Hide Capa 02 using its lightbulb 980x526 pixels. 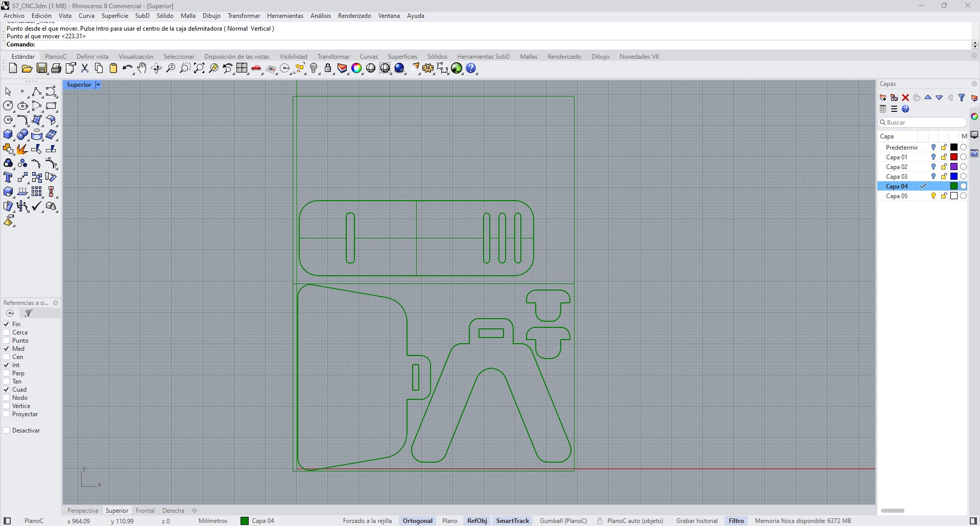(x=934, y=167)
